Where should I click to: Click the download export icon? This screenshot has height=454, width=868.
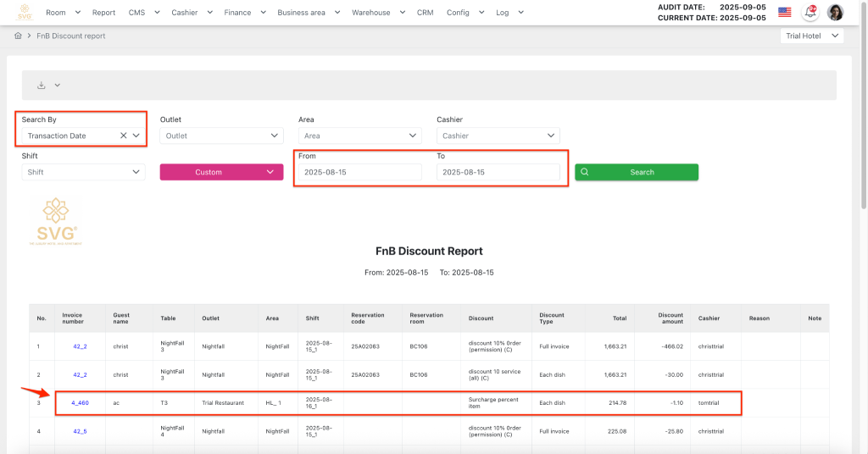click(x=42, y=86)
